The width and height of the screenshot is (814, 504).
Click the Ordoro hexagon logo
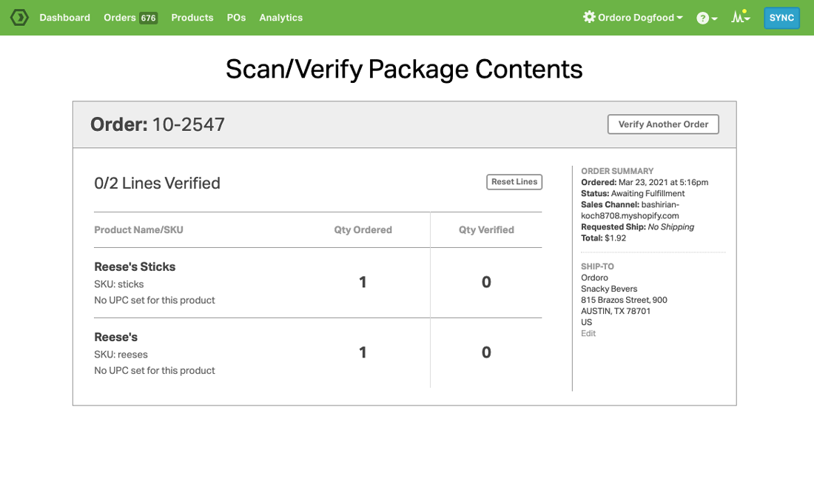[19, 17]
